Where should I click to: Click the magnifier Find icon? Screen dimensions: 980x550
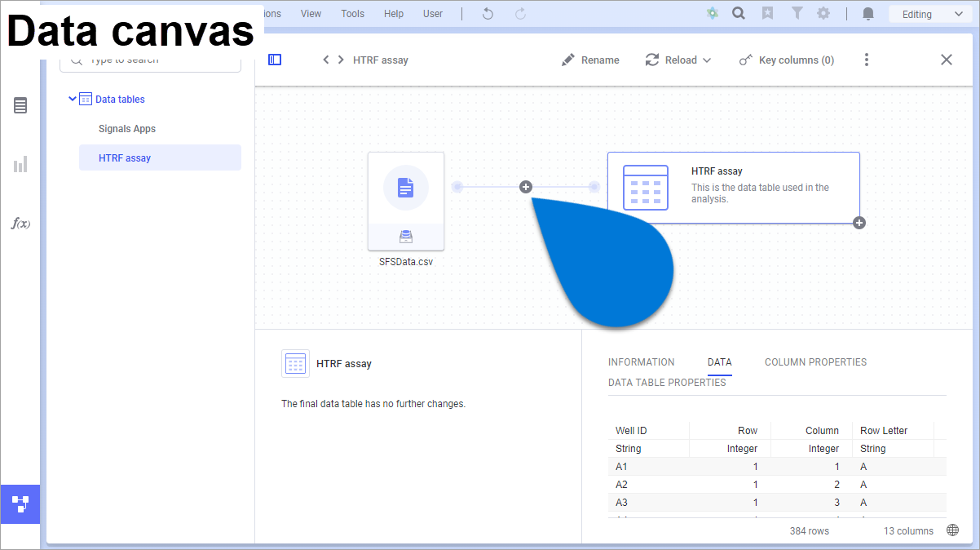[x=739, y=14]
